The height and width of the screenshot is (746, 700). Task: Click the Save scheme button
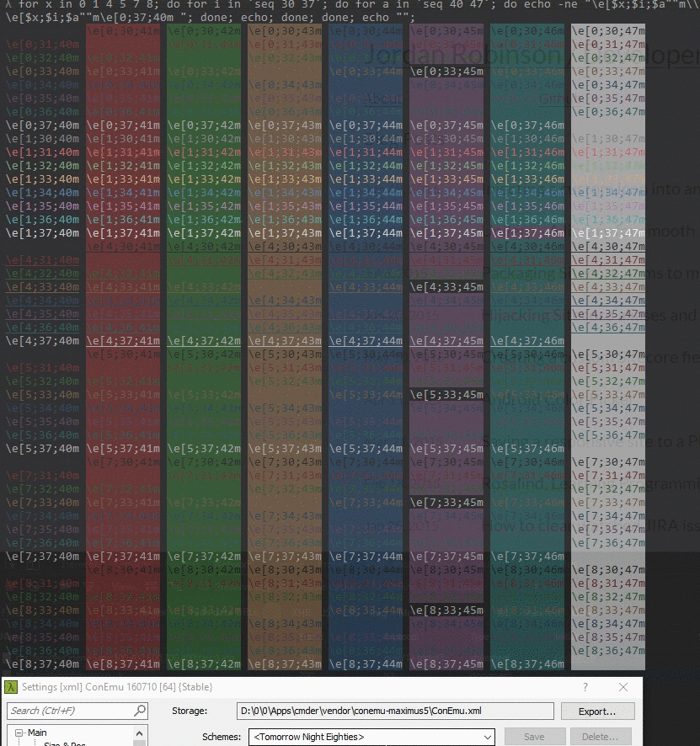[534, 737]
